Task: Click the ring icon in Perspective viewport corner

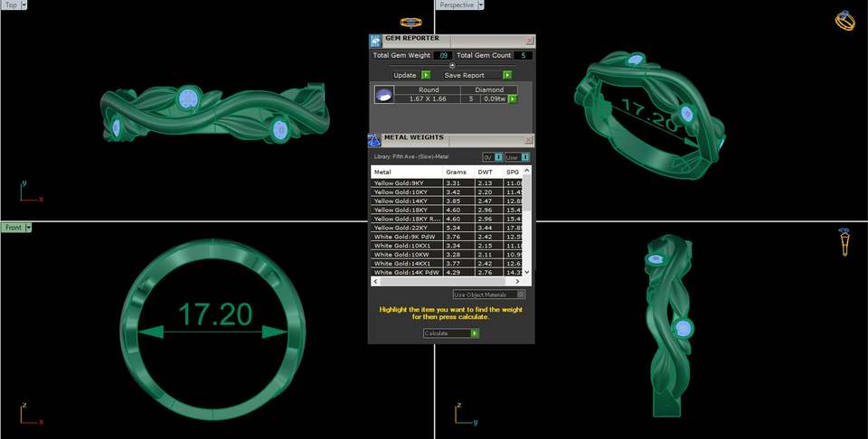Action: coord(845,21)
